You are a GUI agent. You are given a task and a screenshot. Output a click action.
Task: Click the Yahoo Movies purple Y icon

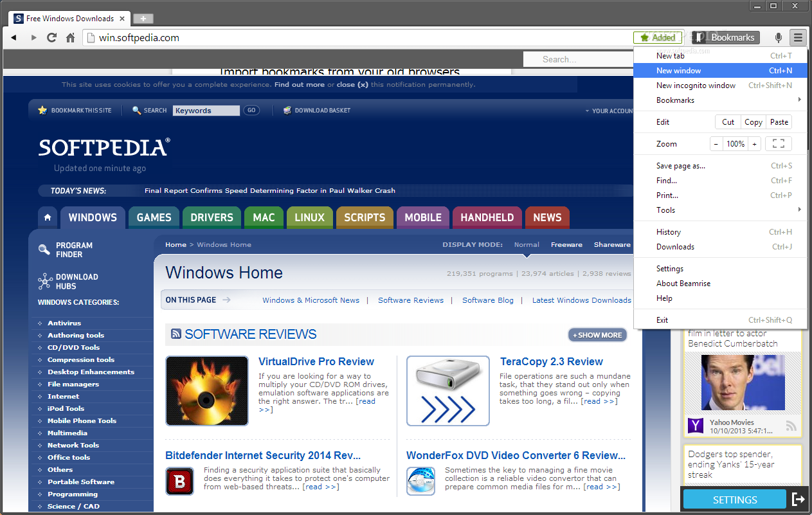pos(695,425)
